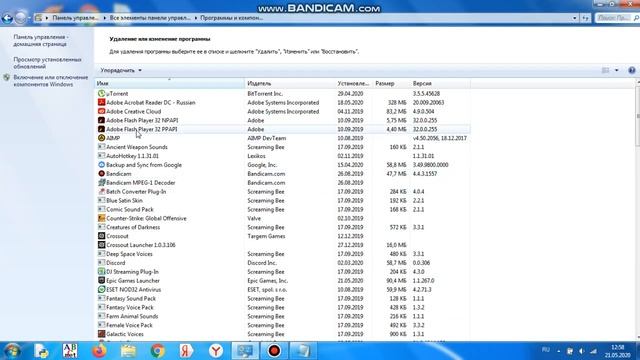This screenshot has width=640, height=360.
Task: Open the Упорядочить dropdown menu
Action: (121, 70)
